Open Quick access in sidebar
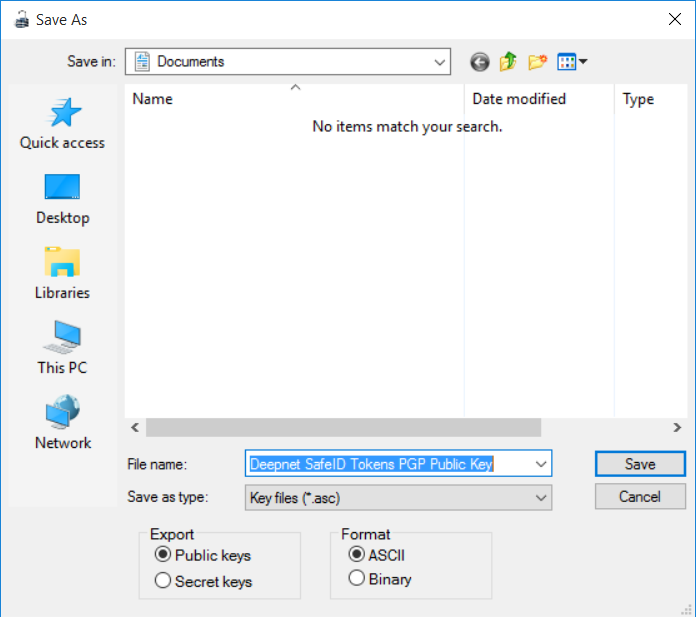This screenshot has width=696, height=617. point(62,124)
